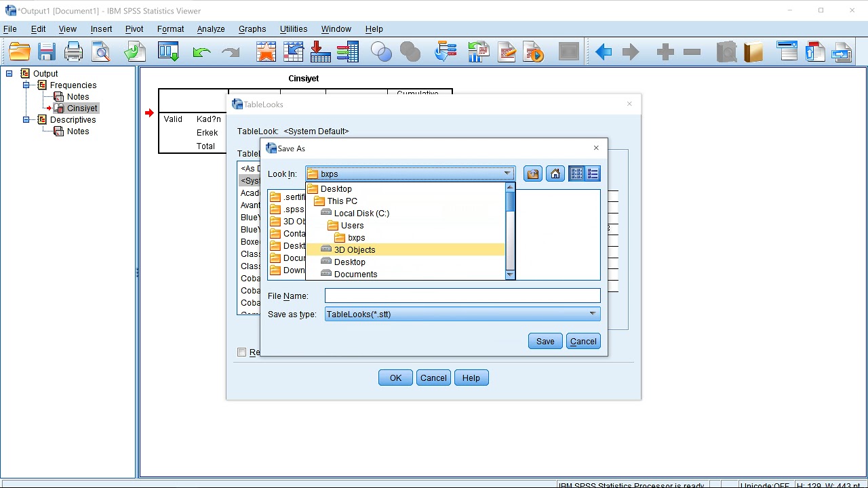
Task: Click the gray Redo arrow icon
Action: 231,52
